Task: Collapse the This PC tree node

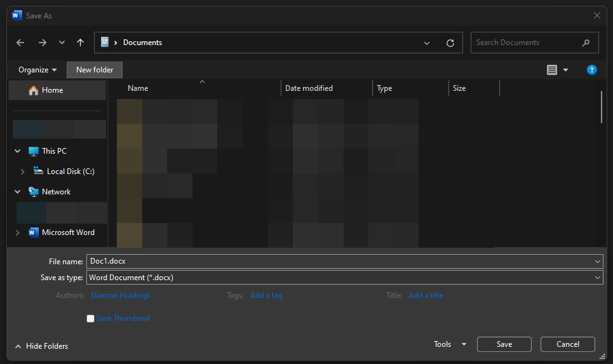Action: point(17,151)
